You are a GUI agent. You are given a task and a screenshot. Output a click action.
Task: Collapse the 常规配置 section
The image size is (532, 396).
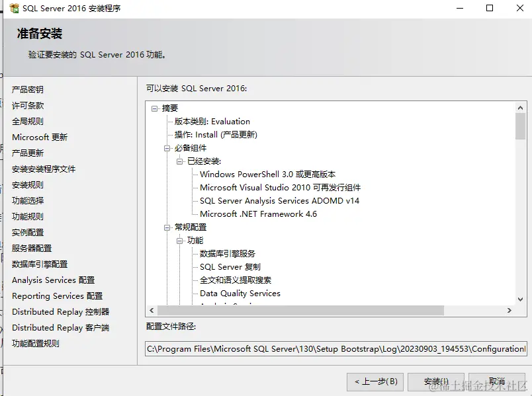[x=166, y=227]
